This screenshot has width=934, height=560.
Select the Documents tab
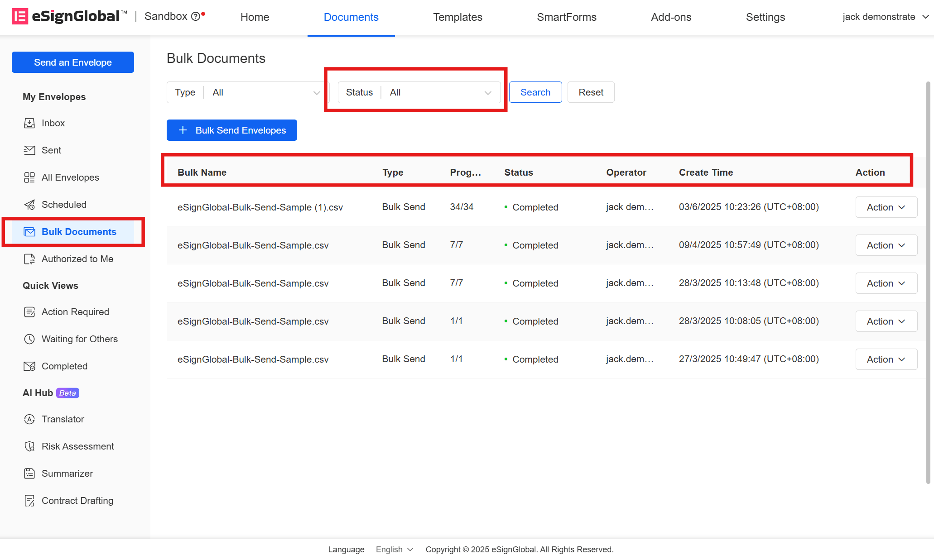coord(351,17)
